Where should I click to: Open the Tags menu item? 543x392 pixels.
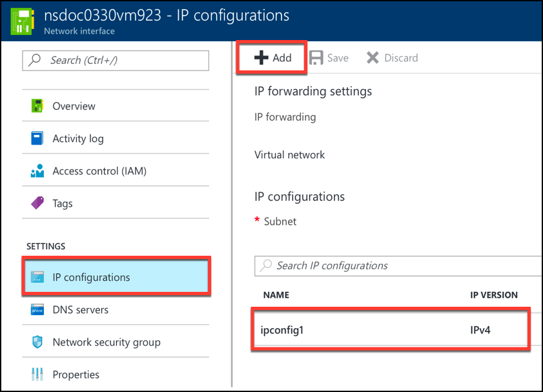[x=116, y=203]
